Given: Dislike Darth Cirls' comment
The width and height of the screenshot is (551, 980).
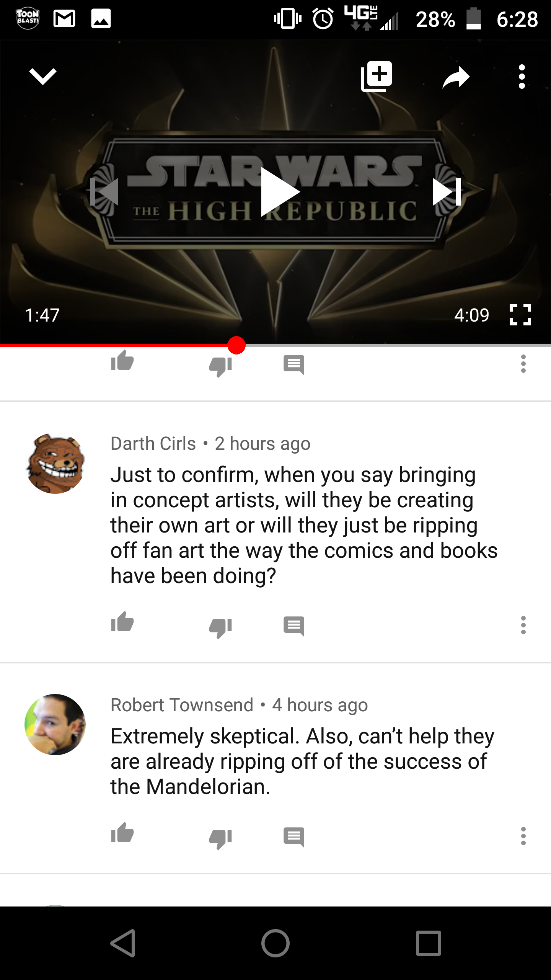Looking at the screenshot, I should (220, 629).
